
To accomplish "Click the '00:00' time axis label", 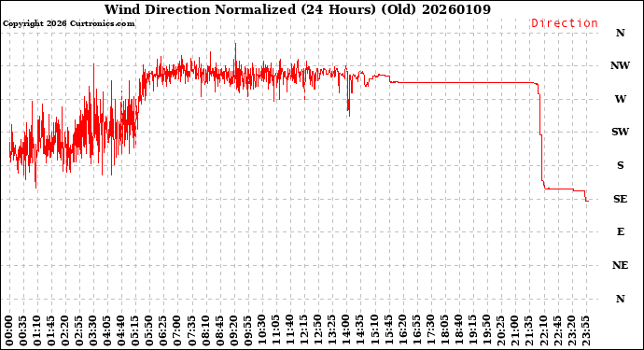I will coord(9,330).
